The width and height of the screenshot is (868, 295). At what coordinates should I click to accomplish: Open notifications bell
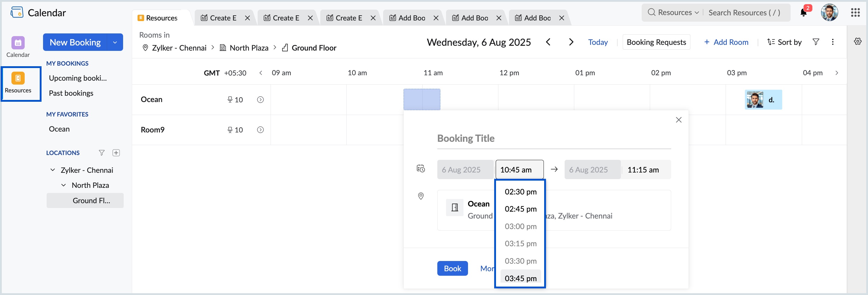pos(803,12)
